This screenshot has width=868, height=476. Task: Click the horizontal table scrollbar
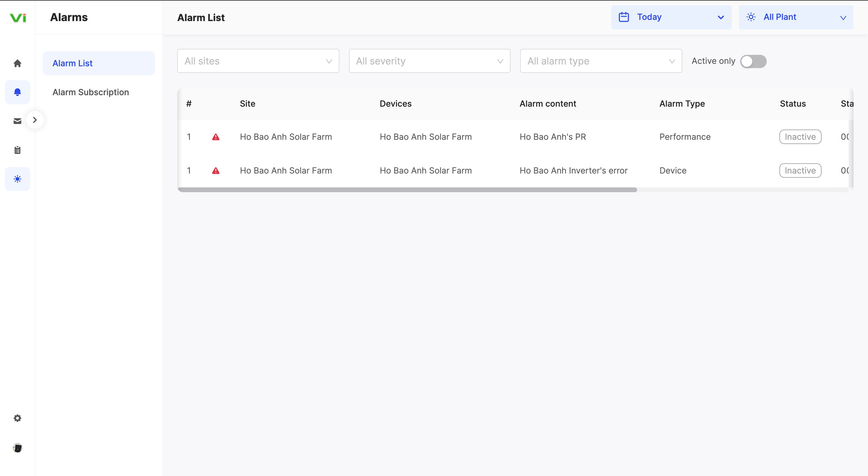click(x=407, y=190)
